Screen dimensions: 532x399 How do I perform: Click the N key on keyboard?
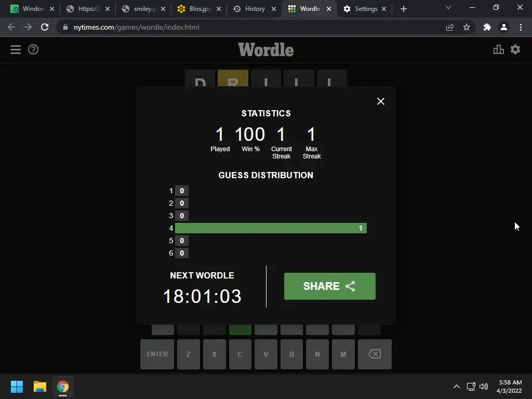pos(317,354)
